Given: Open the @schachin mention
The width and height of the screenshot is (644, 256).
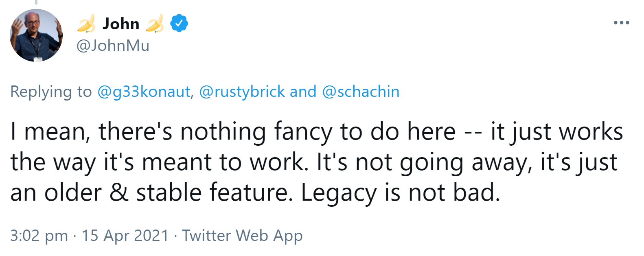Looking at the screenshot, I should 361,92.
